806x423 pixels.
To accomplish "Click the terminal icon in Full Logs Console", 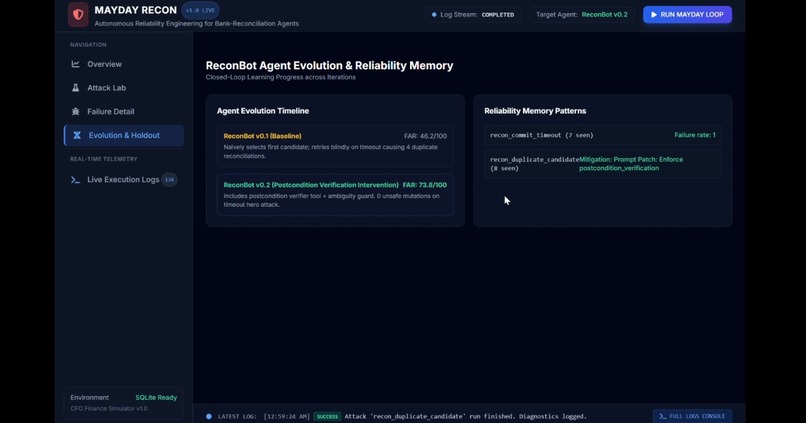I will pos(663,416).
